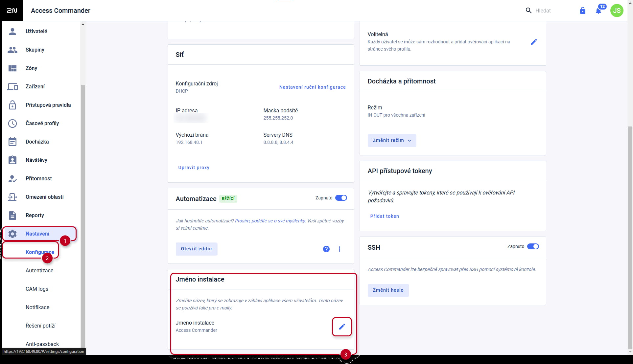Open Reporty document icon

pyautogui.click(x=12, y=215)
